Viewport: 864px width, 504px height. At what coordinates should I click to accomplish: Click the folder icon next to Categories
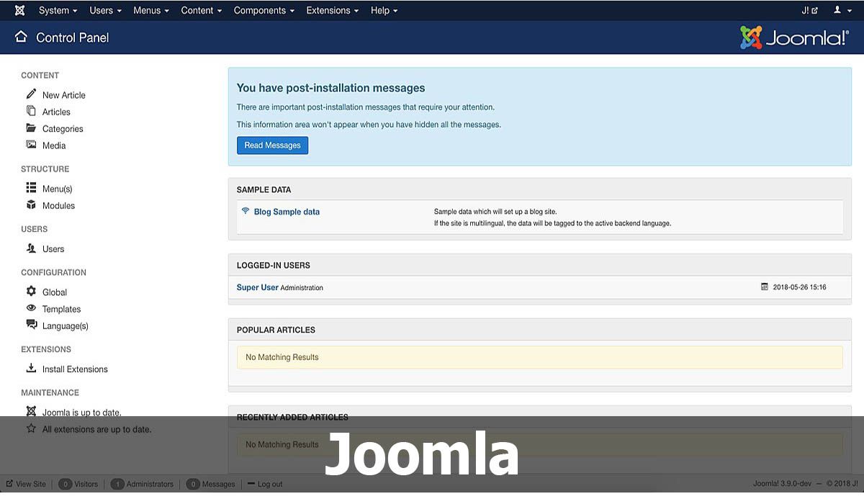click(31, 128)
